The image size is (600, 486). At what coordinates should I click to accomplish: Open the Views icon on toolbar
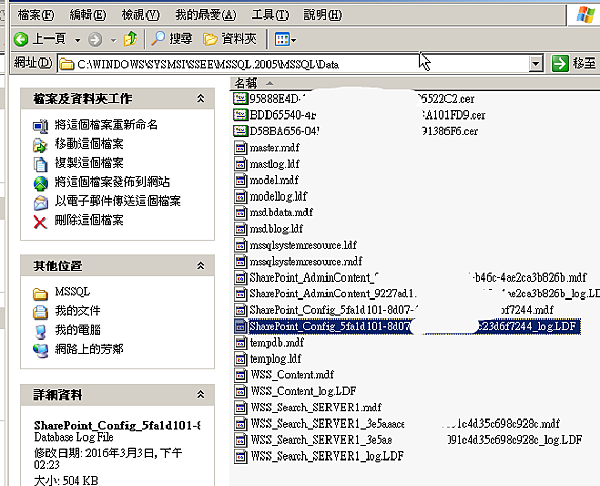pyautogui.click(x=282, y=39)
